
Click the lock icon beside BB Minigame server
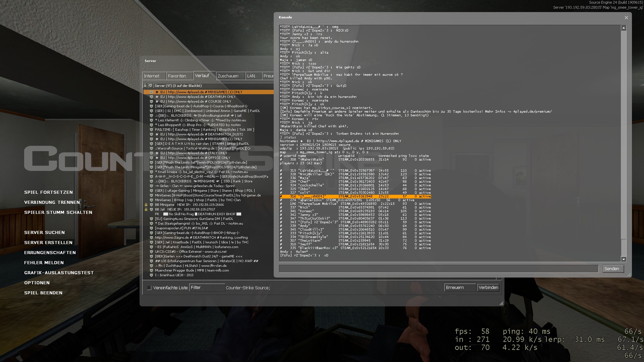pos(146,205)
